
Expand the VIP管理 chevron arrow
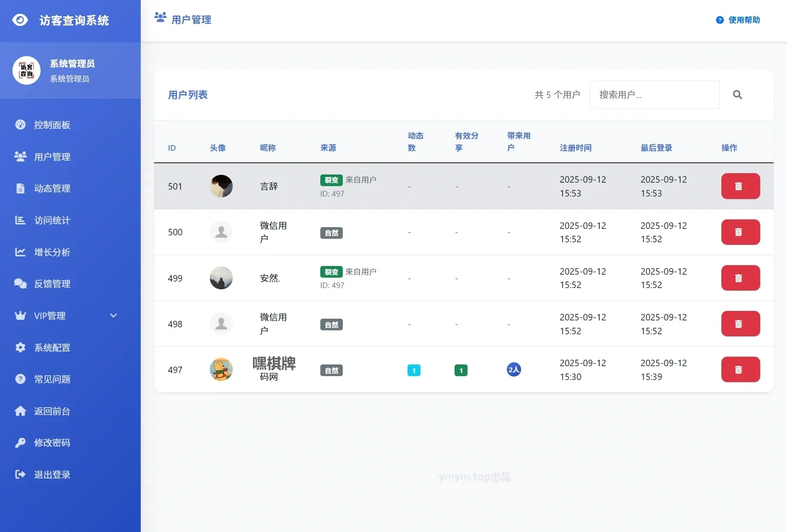click(x=114, y=316)
